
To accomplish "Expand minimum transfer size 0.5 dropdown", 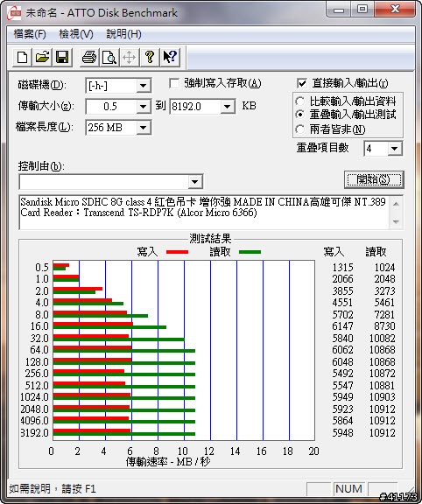I will 143,107.
